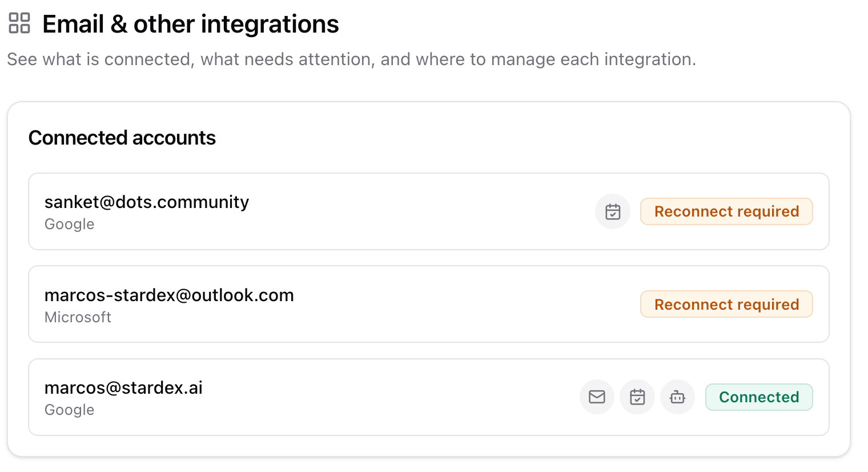
Task: Click the Connected accounts heading
Action: pos(122,138)
